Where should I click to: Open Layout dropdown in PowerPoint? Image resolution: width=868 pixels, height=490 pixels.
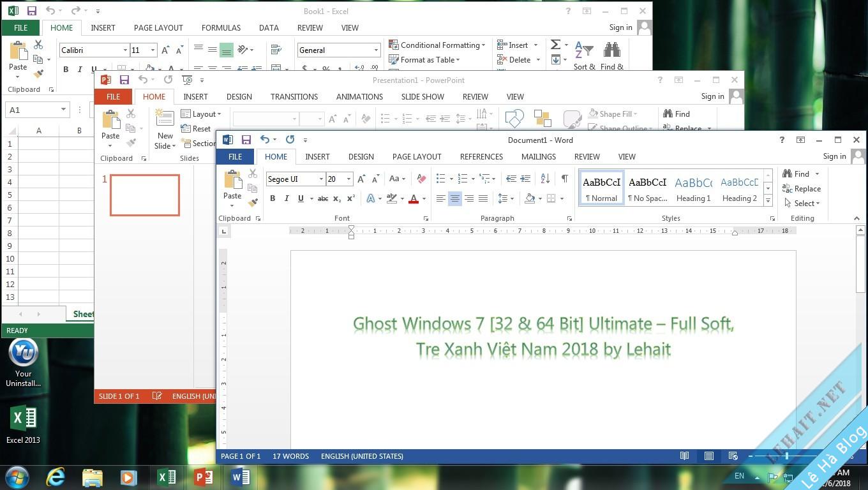pos(201,114)
